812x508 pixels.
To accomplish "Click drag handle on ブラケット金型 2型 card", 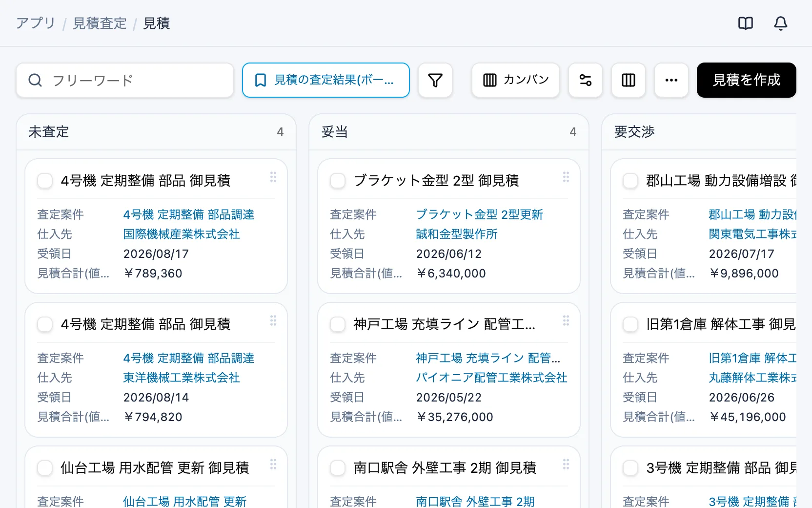I will [566, 177].
